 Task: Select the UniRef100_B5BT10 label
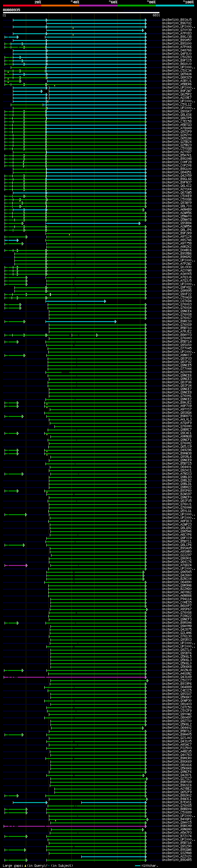177,328
